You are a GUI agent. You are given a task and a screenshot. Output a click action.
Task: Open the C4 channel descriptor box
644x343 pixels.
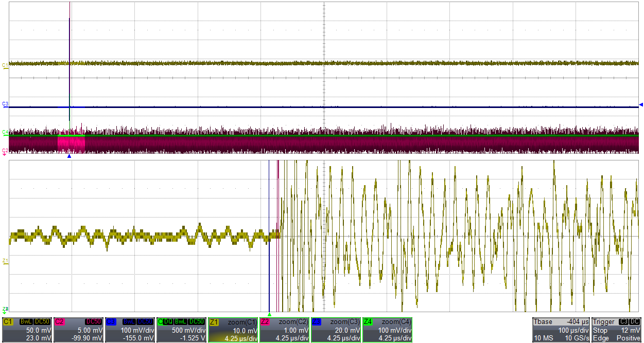click(x=181, y=330)
